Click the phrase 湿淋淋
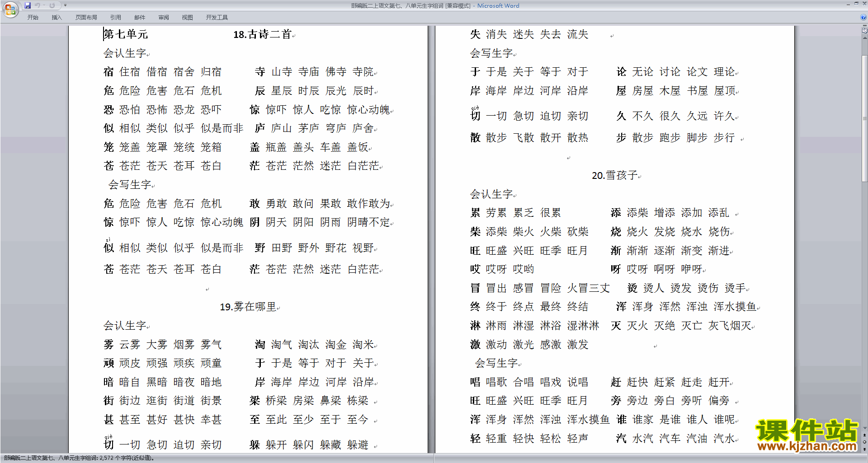868x463 pixels. pyautogui.click(x=583, y=326)
